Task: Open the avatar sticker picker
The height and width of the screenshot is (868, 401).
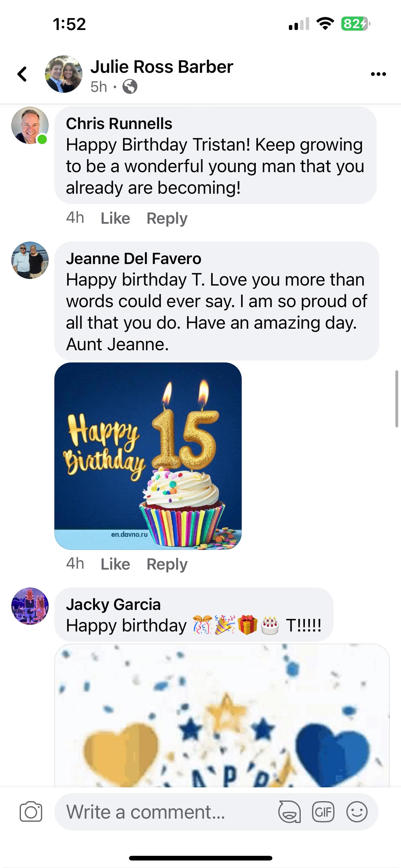Action: (290, 812)
